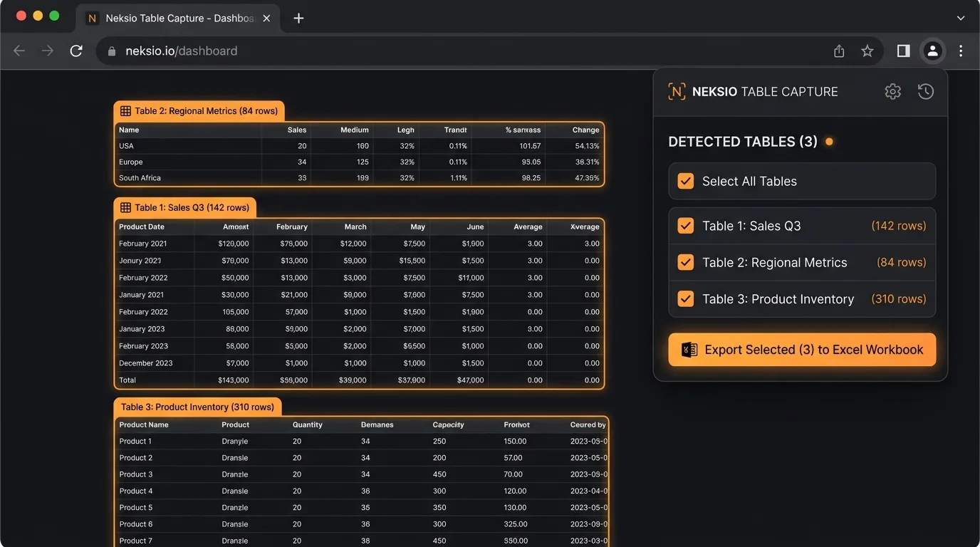980x547 pixels.
Task: Reload the neksio.io page
Action: tap(76, 51)
